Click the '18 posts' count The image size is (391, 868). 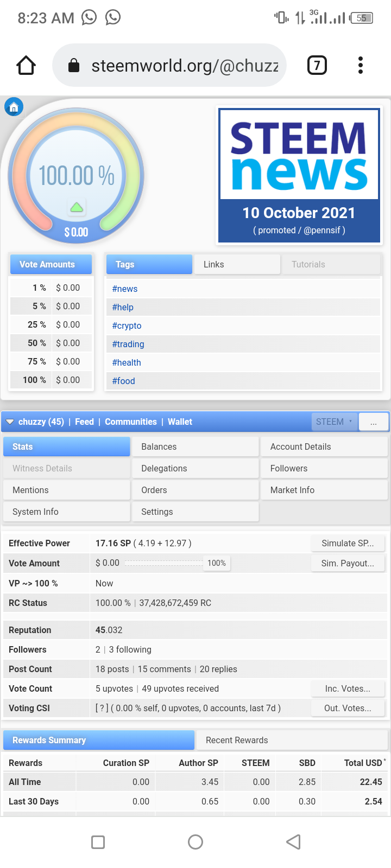112,669
